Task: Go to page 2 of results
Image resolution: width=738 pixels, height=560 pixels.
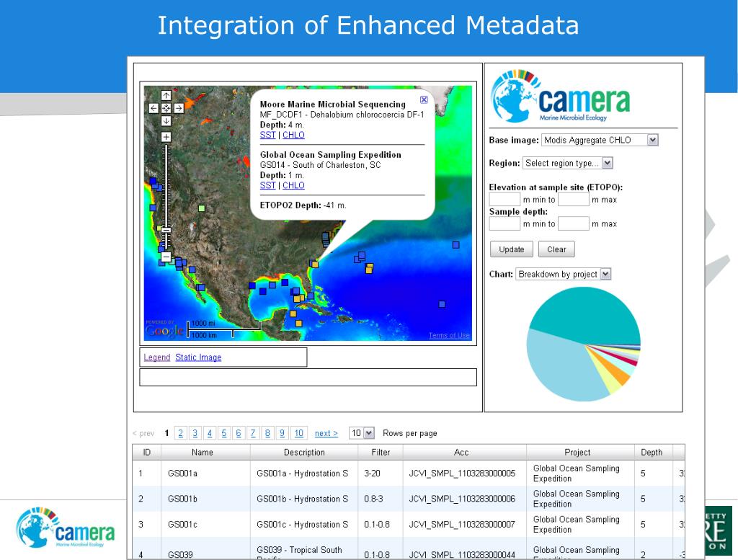Action: [180, 433]
